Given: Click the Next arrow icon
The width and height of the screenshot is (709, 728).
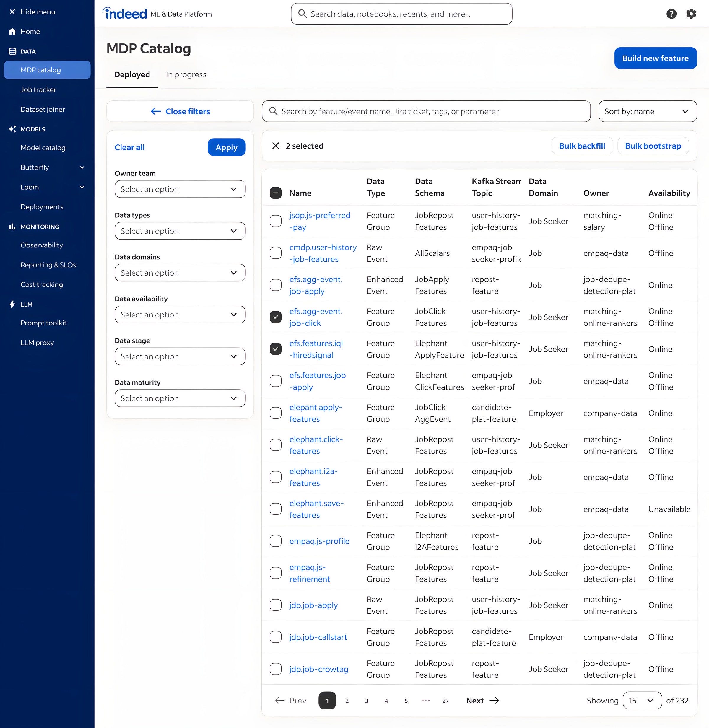Looking at the screenshot, I should click(x=494, y=701).
